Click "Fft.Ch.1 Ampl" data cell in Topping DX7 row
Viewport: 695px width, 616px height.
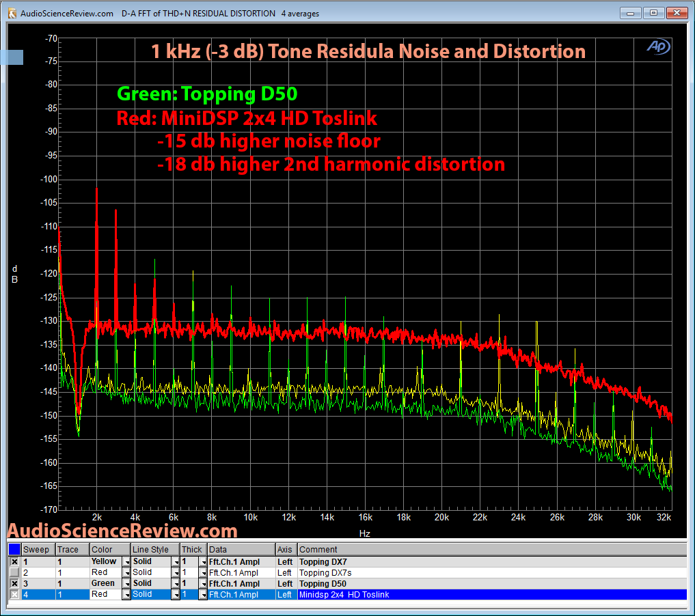(241, 562)
